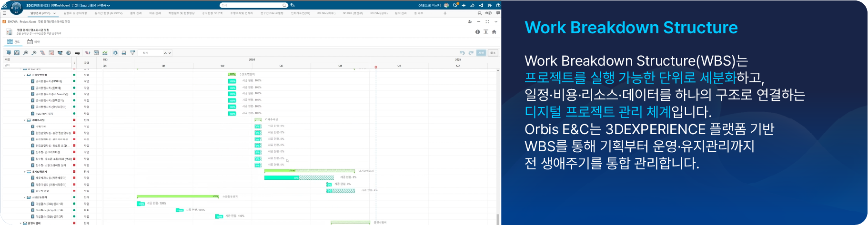Switch to the 실시간 현장 (AI CCTV) tab
Viewport: 868px width, 225px height.
click(109, 13)
